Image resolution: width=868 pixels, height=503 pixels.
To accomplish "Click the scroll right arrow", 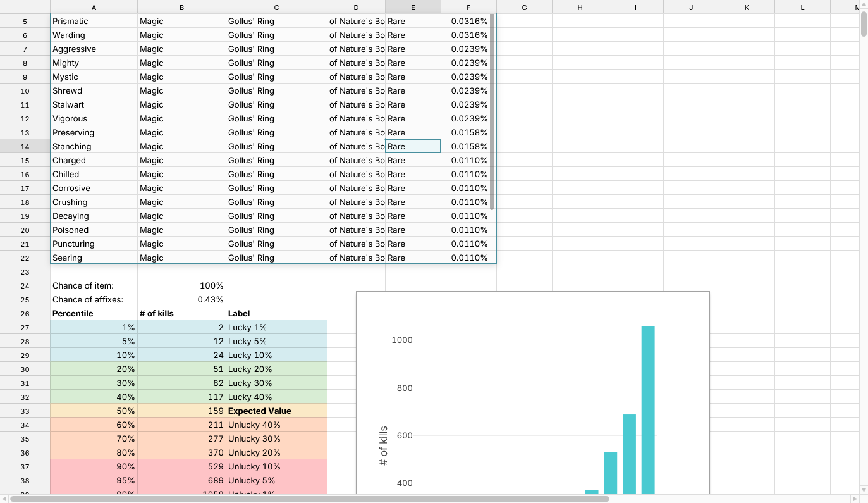I will [855, 499].
